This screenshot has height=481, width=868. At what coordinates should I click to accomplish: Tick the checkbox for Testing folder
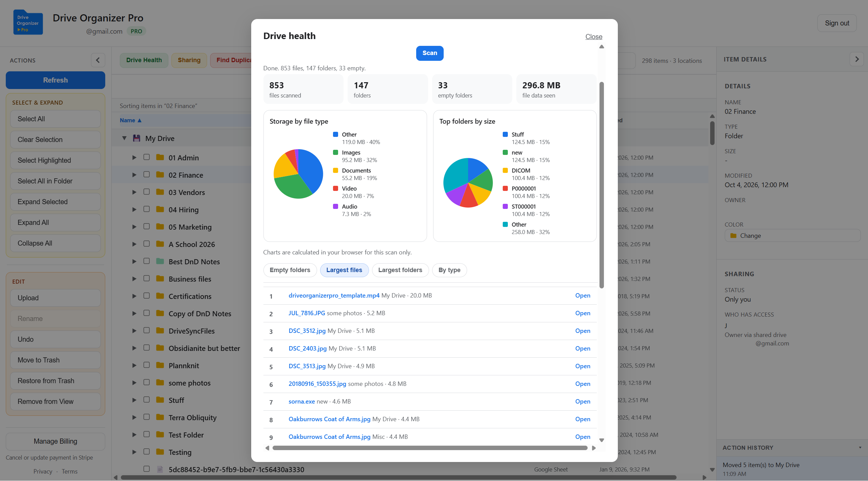click(147, 451)
